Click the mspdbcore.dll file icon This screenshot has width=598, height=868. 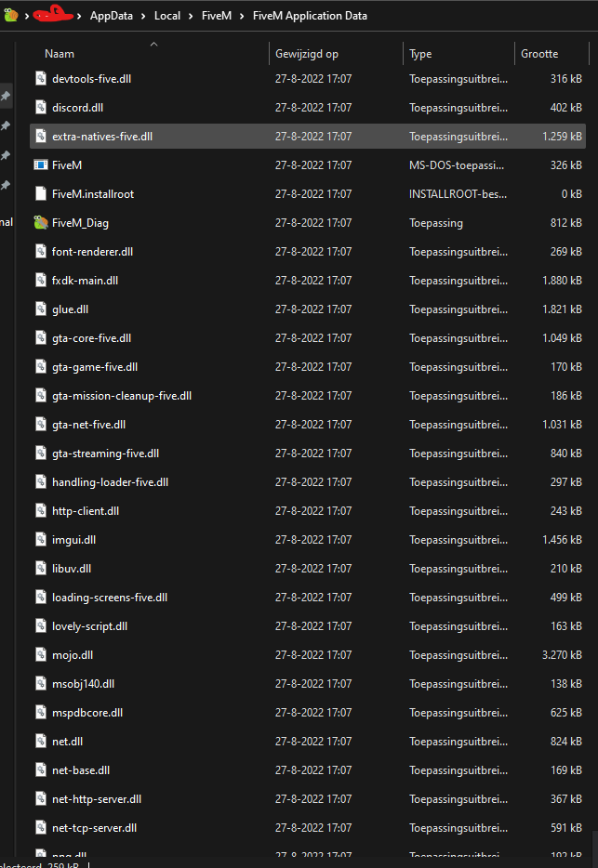(x=41, y=712)
